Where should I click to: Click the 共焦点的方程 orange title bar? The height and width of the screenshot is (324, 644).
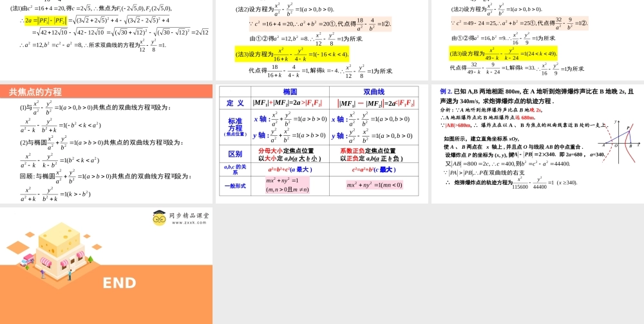coord(106,92)
